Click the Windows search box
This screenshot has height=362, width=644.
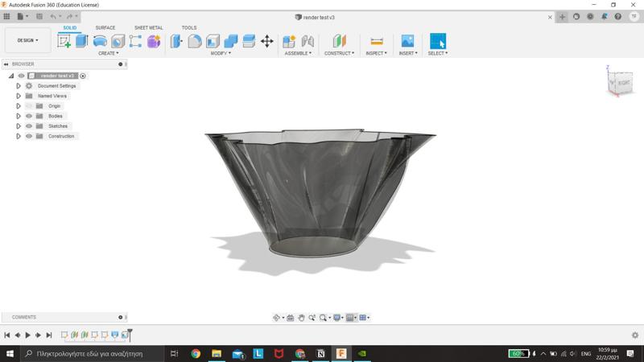(x=92, y=353)
